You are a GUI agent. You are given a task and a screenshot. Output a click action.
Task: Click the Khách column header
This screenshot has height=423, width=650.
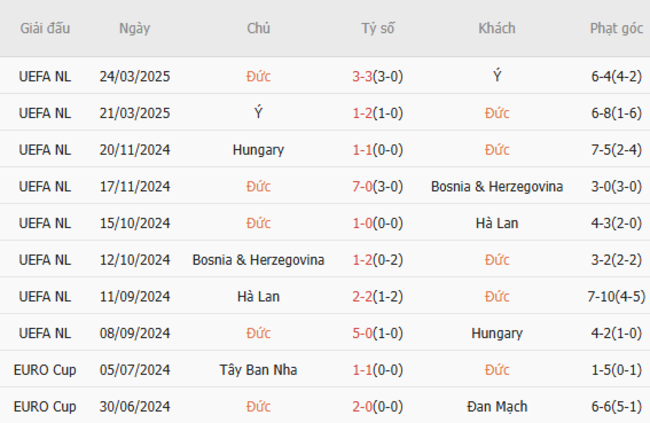click(x=497, y=28)
